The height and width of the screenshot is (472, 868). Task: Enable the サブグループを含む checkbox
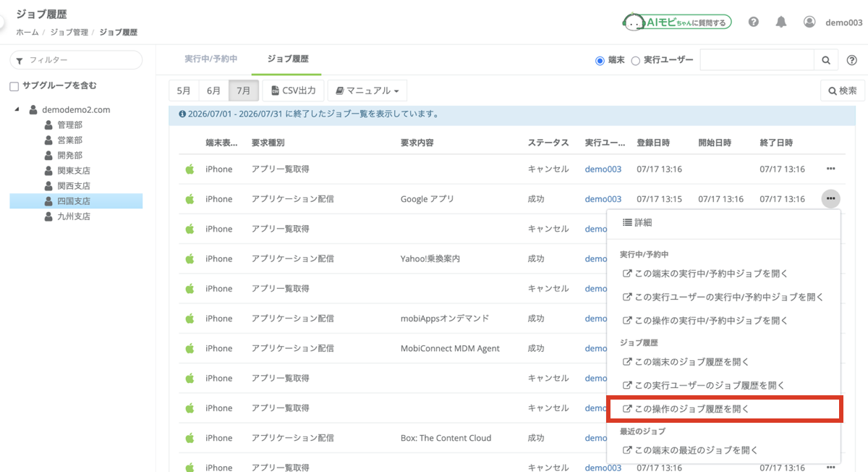coord(14,86)
